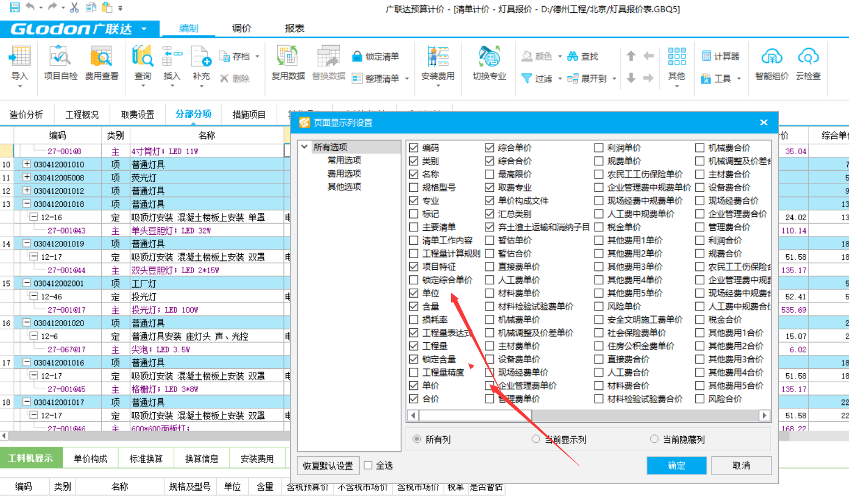Screen dimensions: 849x504
Task: Click the 取消 cancel button
Action: (x=741, y=465)
